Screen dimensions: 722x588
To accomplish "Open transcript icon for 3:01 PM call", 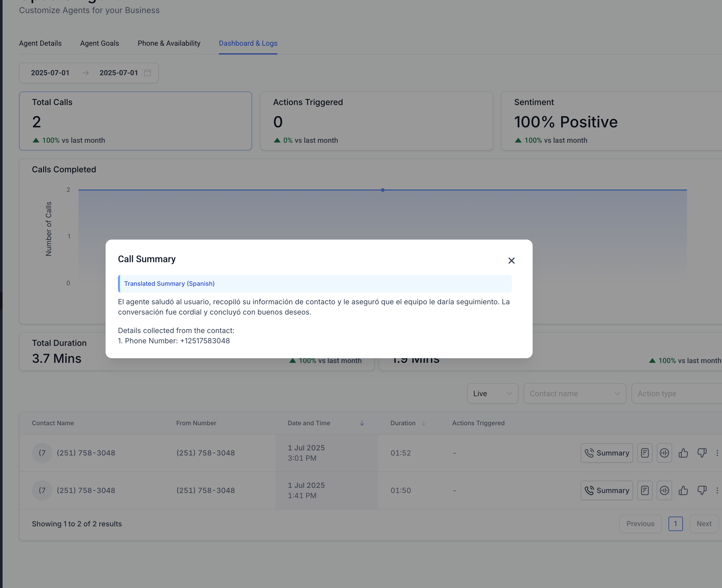I will (x=644, y=453).
